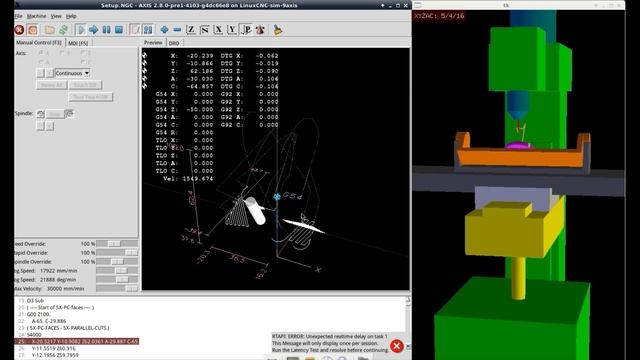
Task: Click jog plus button beside Continuous
Action: click(x=50, y=73)
